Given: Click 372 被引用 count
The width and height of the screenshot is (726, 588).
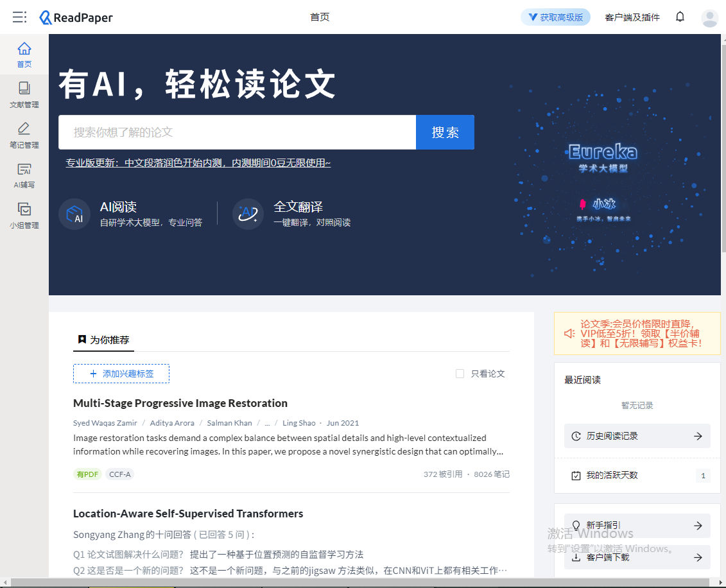Looking at the screenshot, I should click(x=443, y=474).
